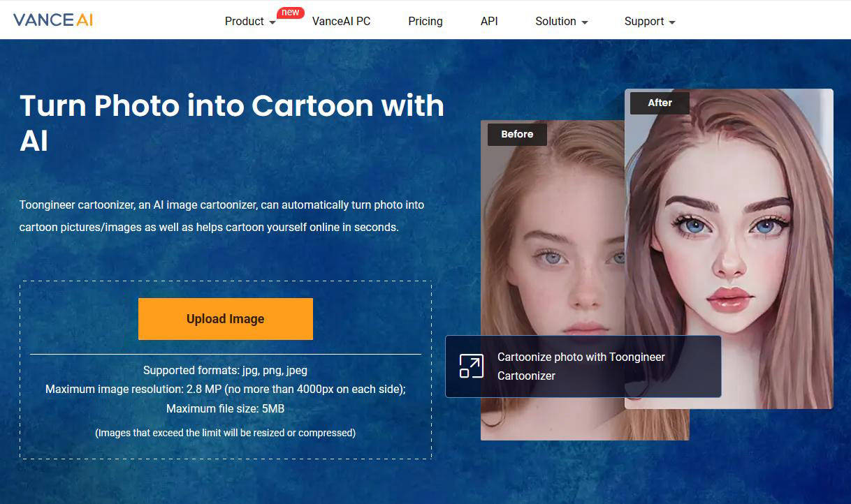This screenshot has height=504, width=851.
Task: Open the Pricing page
Action: pyautogui.click(x=425, y=22)
